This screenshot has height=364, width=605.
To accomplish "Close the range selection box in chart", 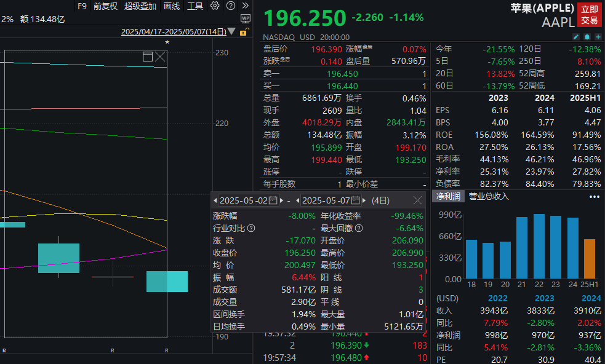I will point(160,57).
